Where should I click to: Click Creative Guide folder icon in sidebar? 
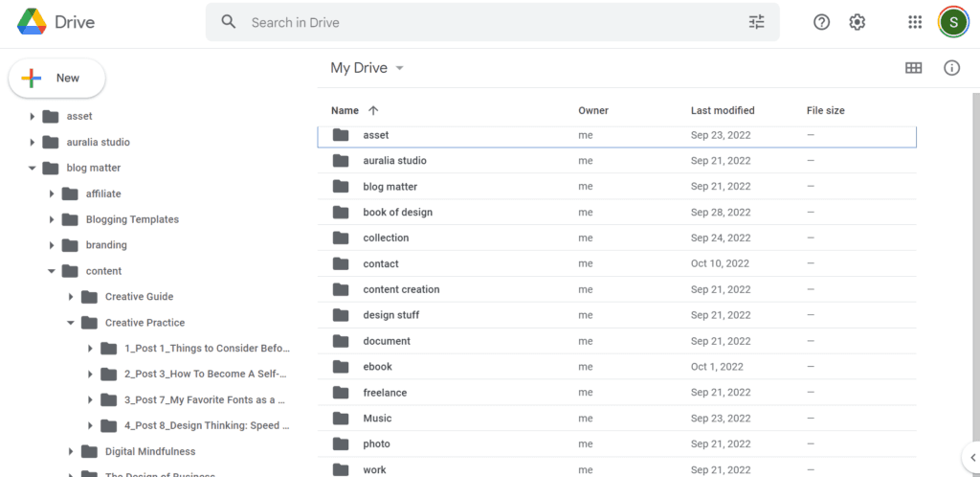point(89,296)
